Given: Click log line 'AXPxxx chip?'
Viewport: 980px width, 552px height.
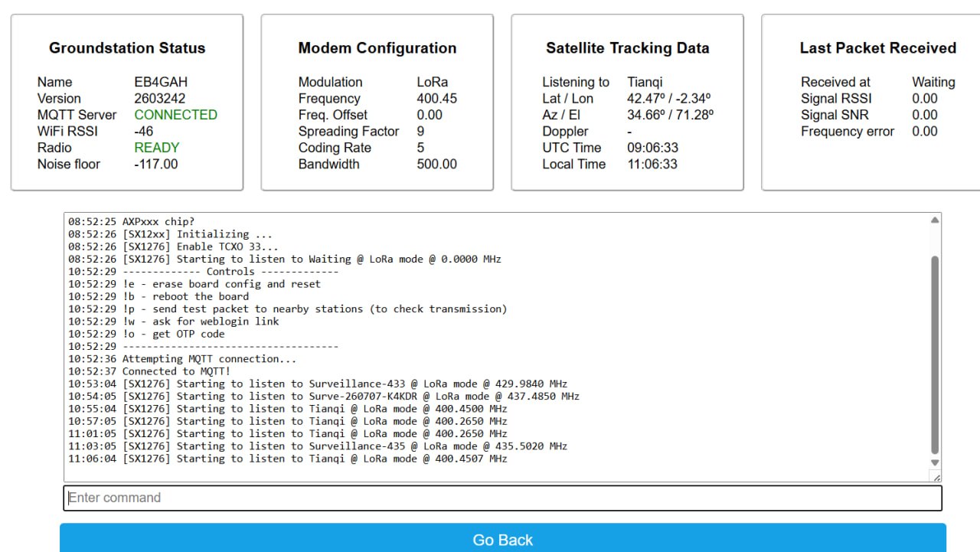Looking at the screenshot, I should pos(132,222).
